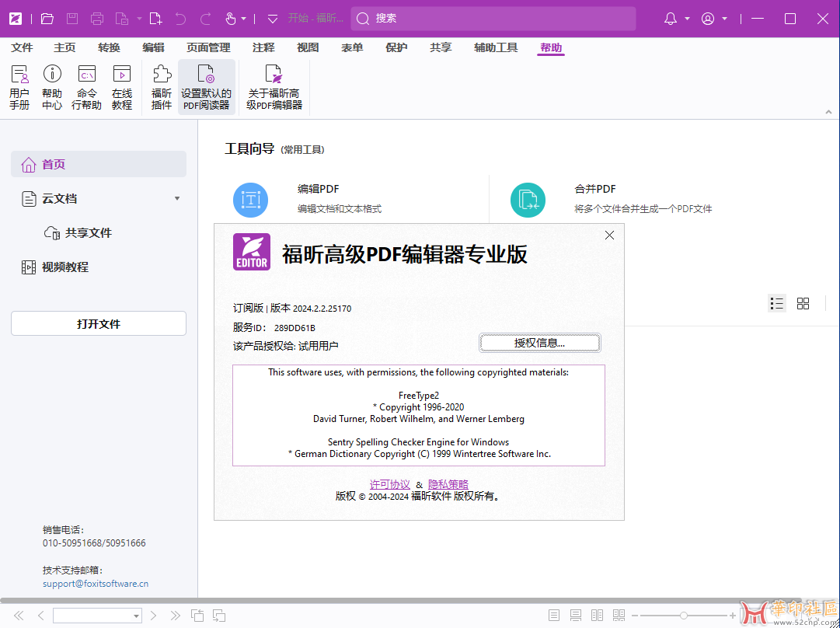The image size is (840, 628).
Task: Open the User Manual (用户手册)
Action: (19, 87)
